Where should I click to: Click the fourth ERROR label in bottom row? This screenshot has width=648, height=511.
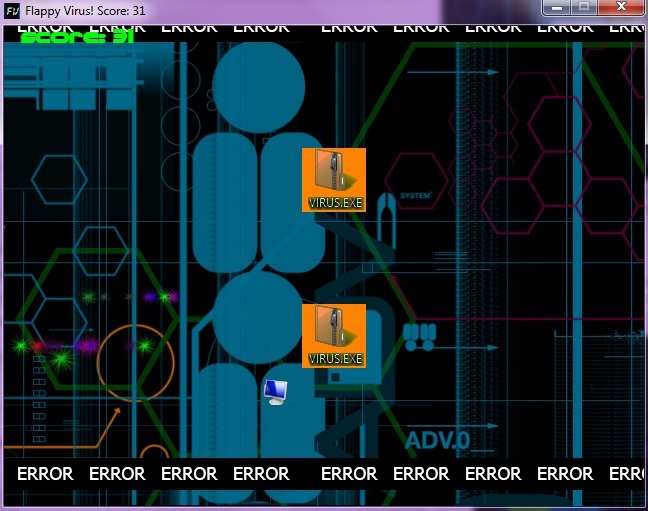pyautogui.click(x=261, y=473)
